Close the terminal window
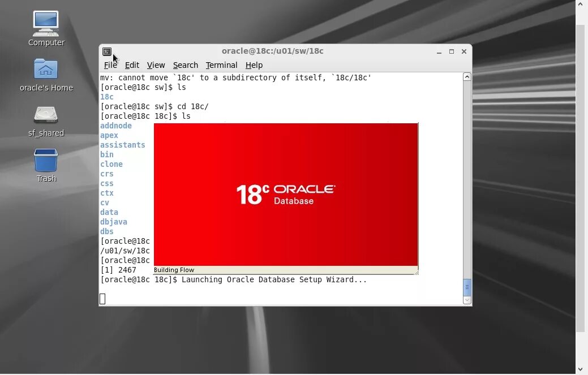The width and height of the screenshot is (588, 375). tap(464, 51)
